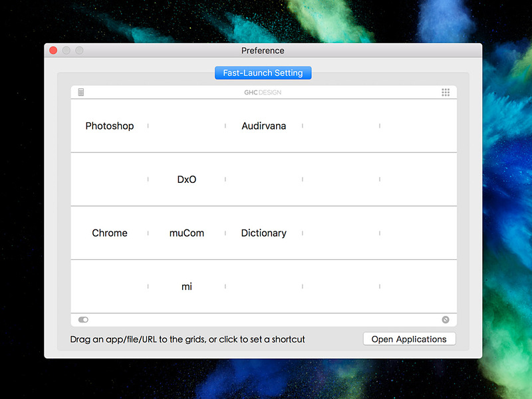The height and width of the screenshot is (399, 532).
Task: Click the nine-dot grid icon
Action: click(446, 92)
